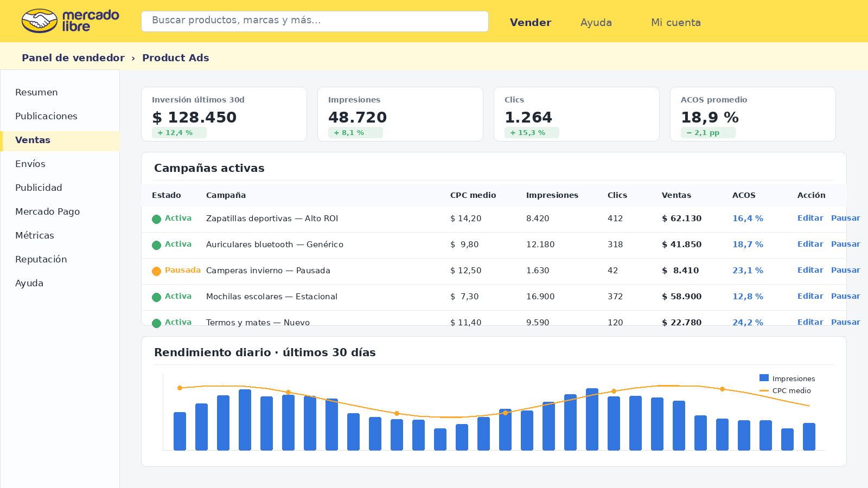This screenshot has width=868, height=488.
Task: Click Pausar for Camperas invierno
Action: [845, 270]
